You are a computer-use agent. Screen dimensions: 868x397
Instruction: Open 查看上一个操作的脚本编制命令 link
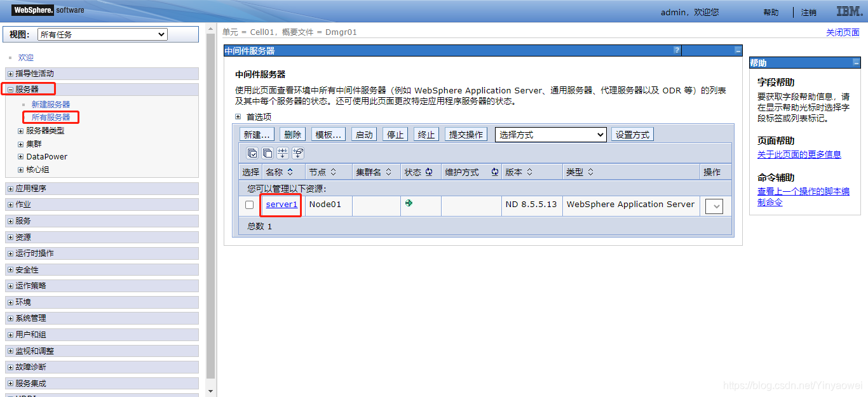click(x=803, y=197)
